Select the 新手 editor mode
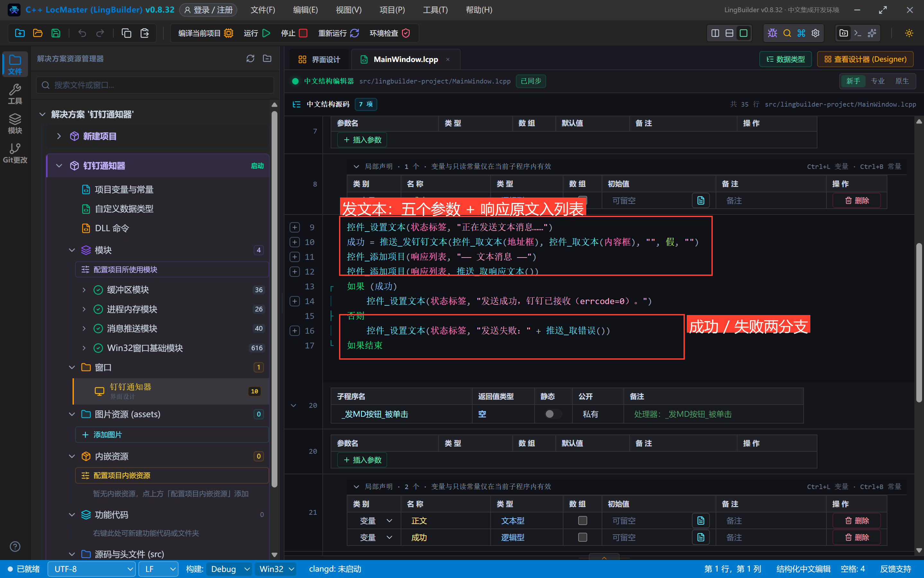 pos(853,81)
